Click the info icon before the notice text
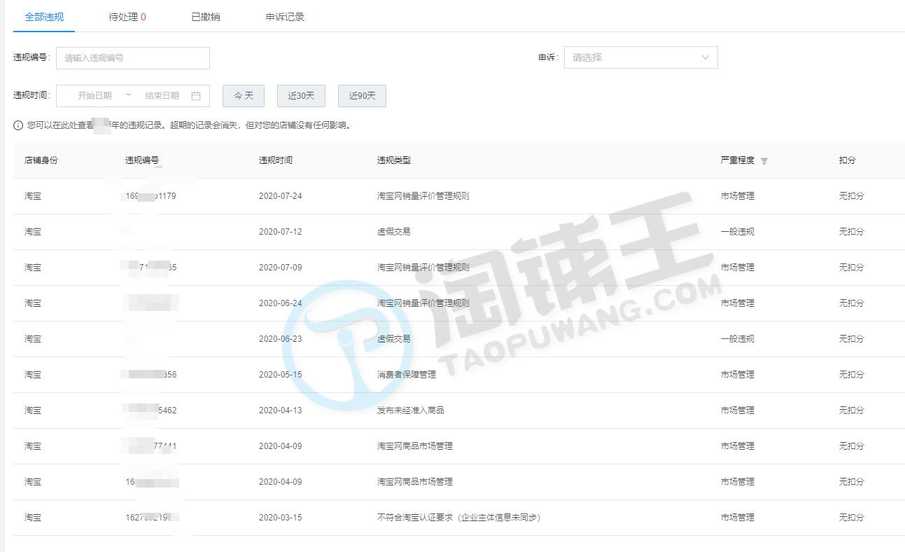Image resolution: width=905 pixels, height=552 pixels. (18, 126)
